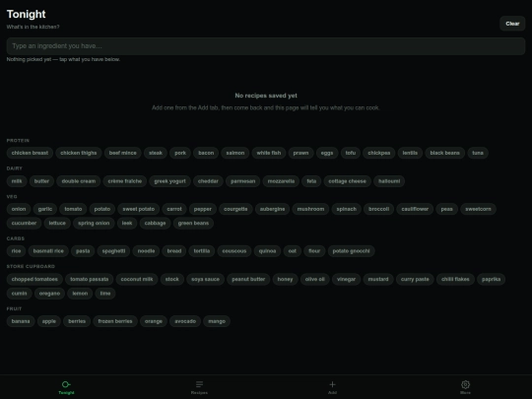Image resolution: width=532 pixels, height=399 pixels.
Task: Tap the avocado chip
Action: point(185,321)
